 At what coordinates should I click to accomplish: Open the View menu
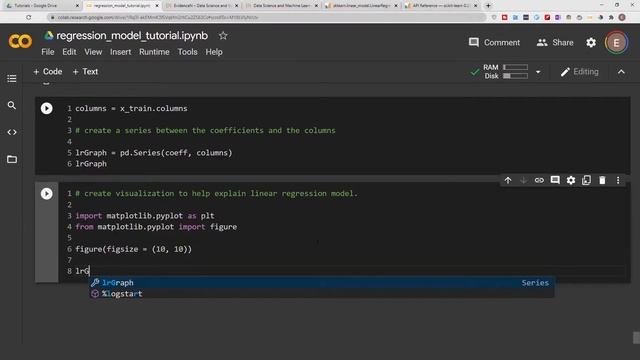pyautogui.click(x=93, y=52)
